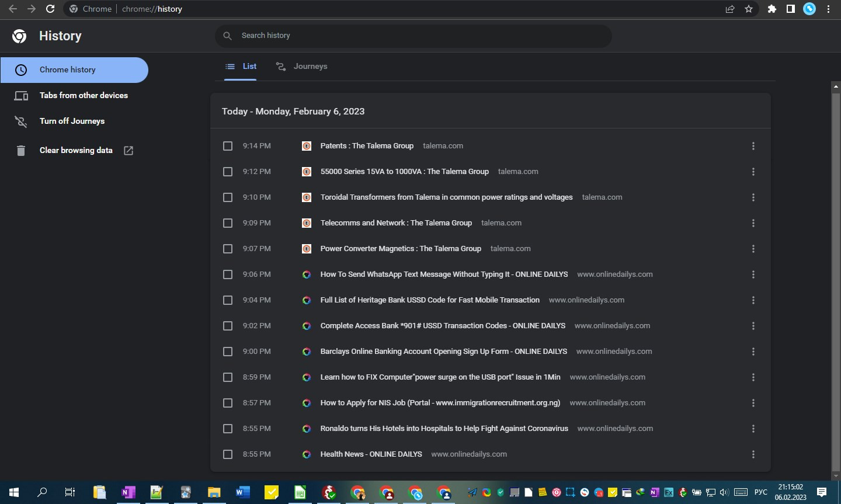
Task: Click the search magnifier icon in history
Action: tap(228, 36)
